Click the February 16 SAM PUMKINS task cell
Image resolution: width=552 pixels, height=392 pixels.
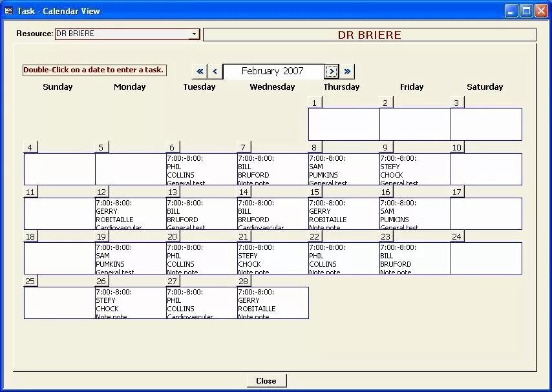(x=415, y=214)
